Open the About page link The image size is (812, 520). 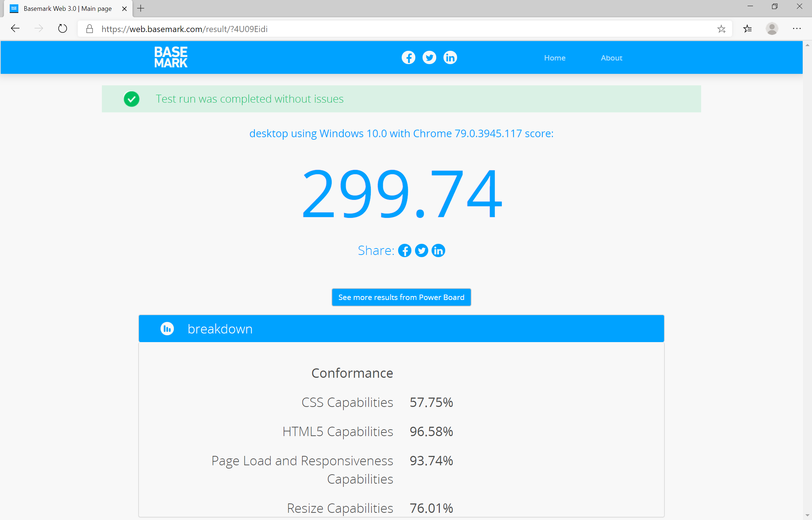coord(612,58)
